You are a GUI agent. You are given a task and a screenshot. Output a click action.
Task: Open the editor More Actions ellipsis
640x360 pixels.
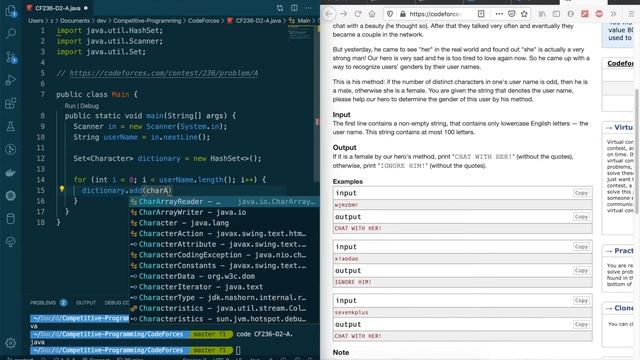(309, 8)
